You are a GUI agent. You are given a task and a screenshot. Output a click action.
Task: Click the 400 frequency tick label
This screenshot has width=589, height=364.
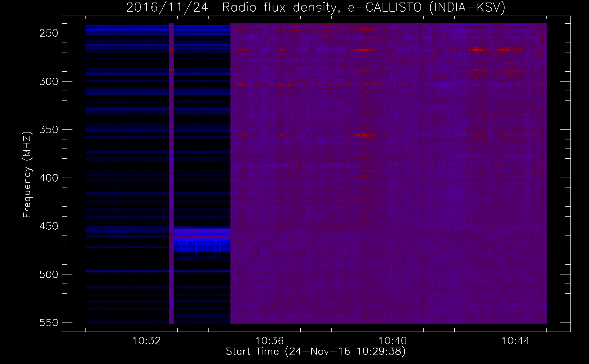click(48, 178)
